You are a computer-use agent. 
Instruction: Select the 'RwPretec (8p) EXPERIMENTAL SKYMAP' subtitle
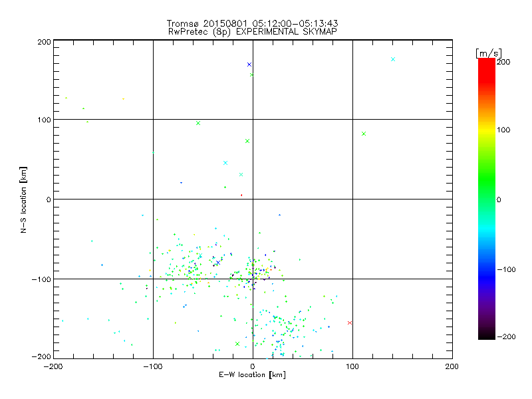pos(252,32)
